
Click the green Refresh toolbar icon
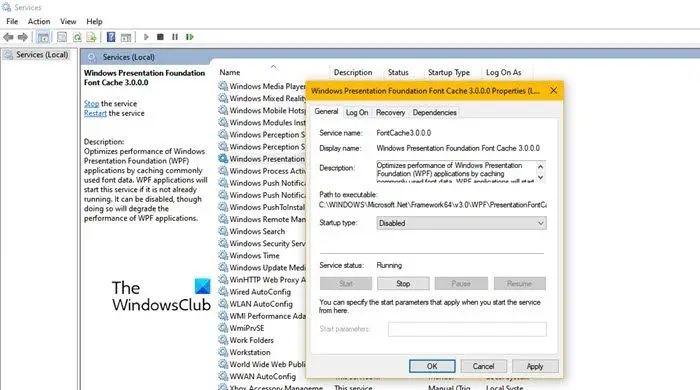[x=77, y=37]
